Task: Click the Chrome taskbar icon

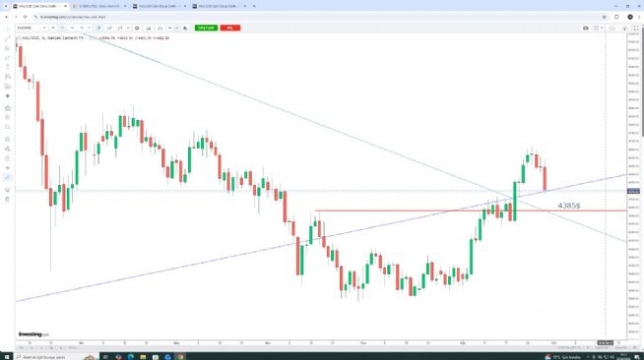Action: click(180, 357)
